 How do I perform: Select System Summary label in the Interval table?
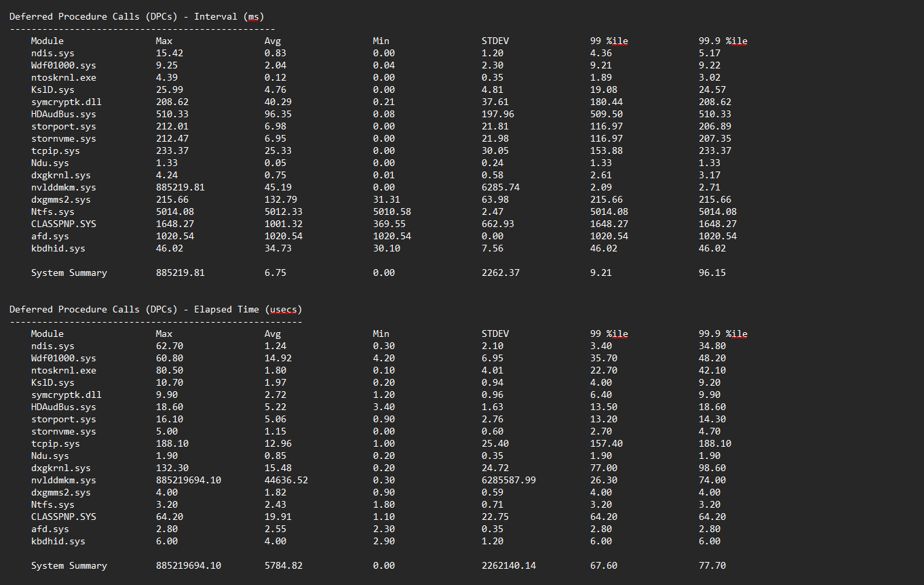coord(69,273)
